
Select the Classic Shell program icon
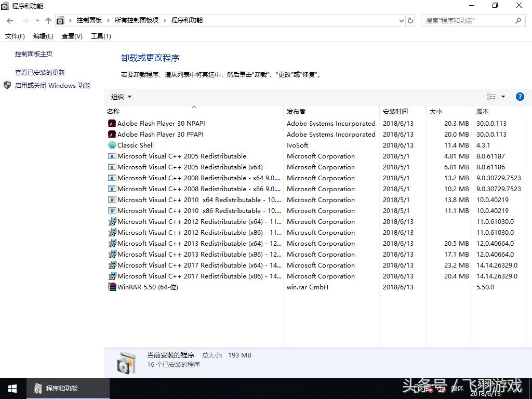click(112, 145)
